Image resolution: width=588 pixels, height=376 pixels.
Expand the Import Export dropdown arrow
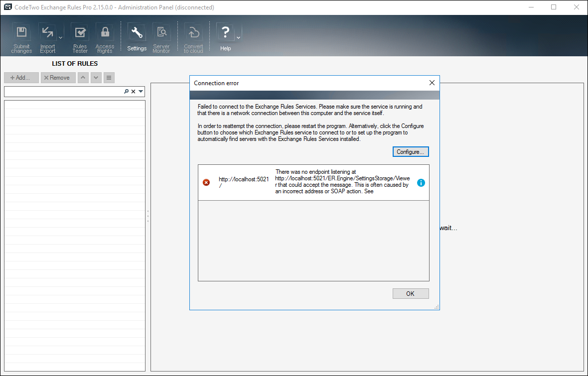pos(60,37)
